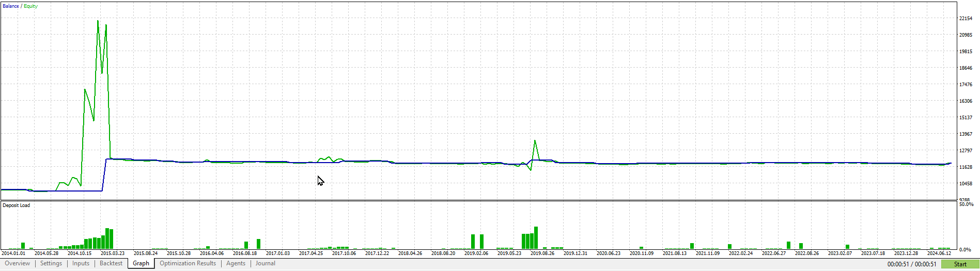Switch to the Agents tab
This screenshot has width=980, height=271.
[x=236, y=263]
